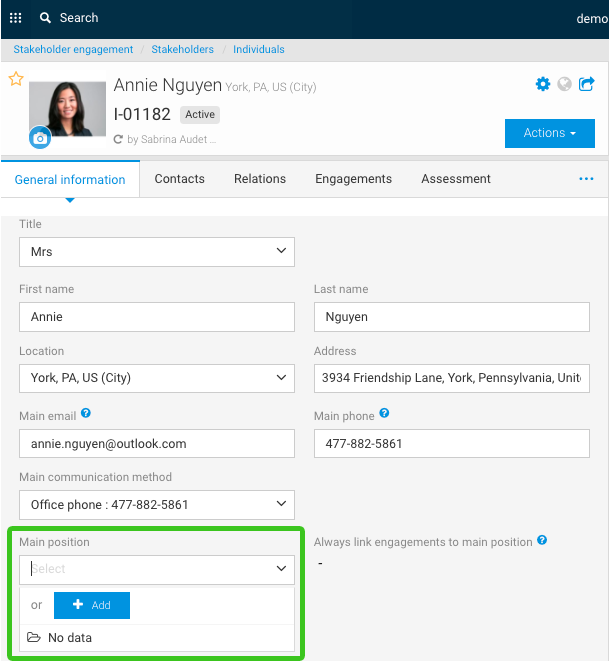
Task: Expand the Title dropdown showing Mrs
Action: pyautogui.click(x=157, y=252)
